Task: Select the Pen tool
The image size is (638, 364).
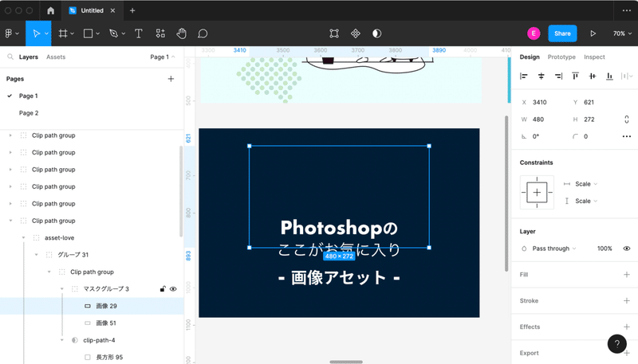Action: 113,33
